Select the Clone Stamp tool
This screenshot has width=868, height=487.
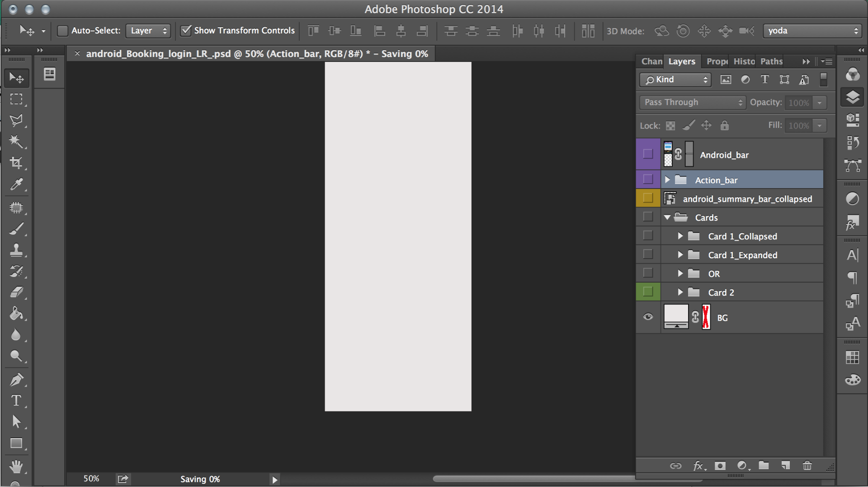tap(17, 250)
